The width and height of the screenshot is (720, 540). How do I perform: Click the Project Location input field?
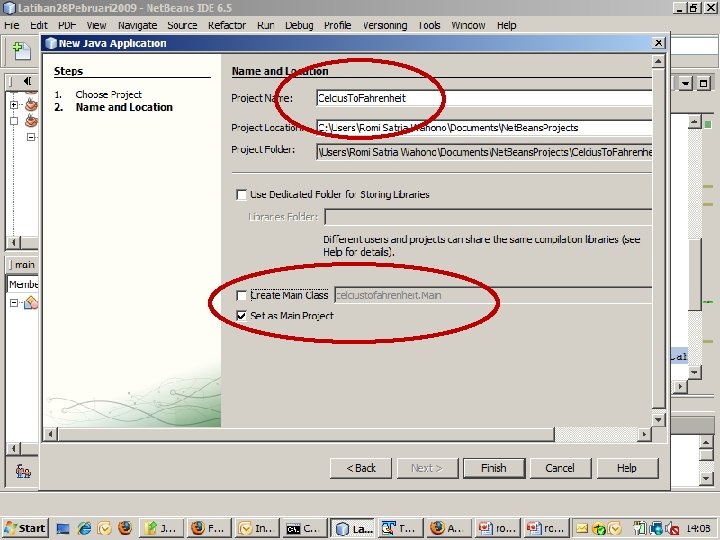[x=484, y=128]
